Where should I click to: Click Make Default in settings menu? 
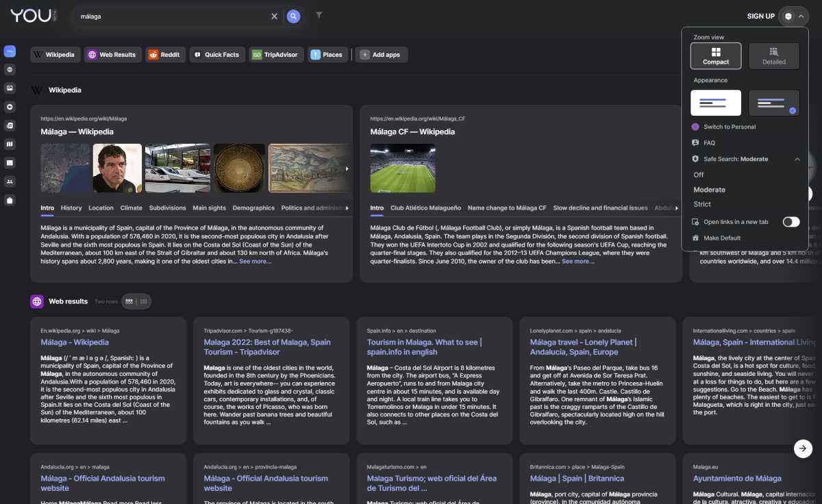tap(717, 238)
